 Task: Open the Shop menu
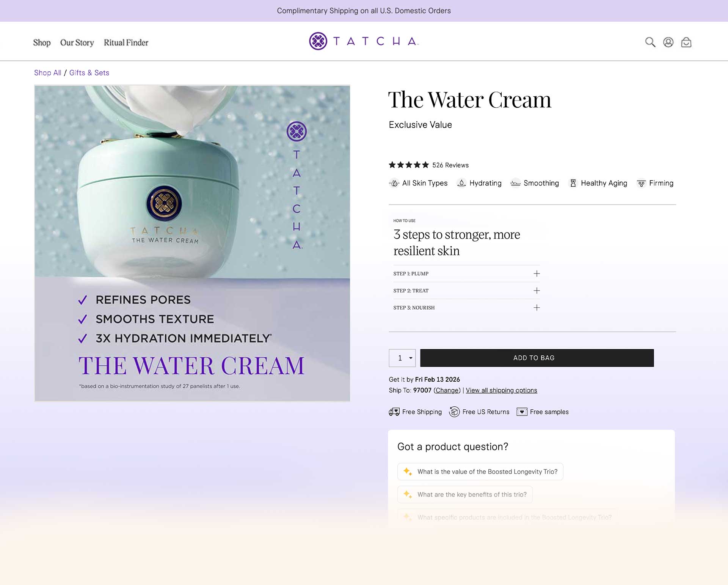(42, 42)
